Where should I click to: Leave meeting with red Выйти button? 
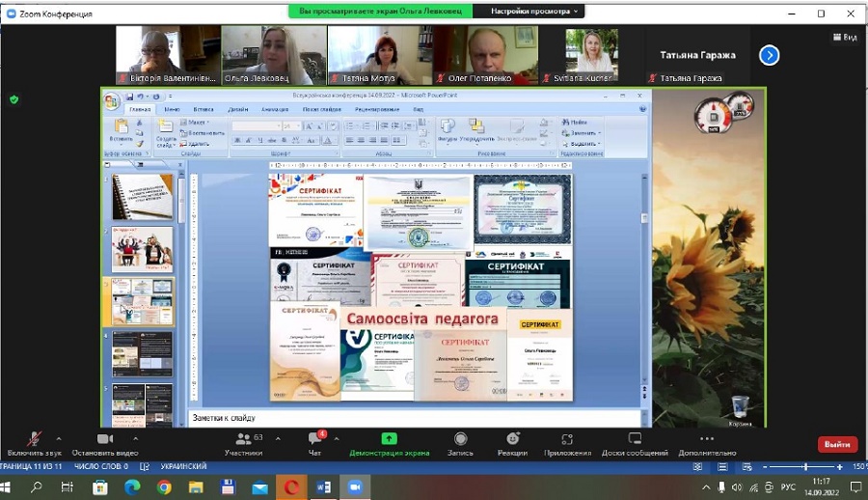[837, 444]
